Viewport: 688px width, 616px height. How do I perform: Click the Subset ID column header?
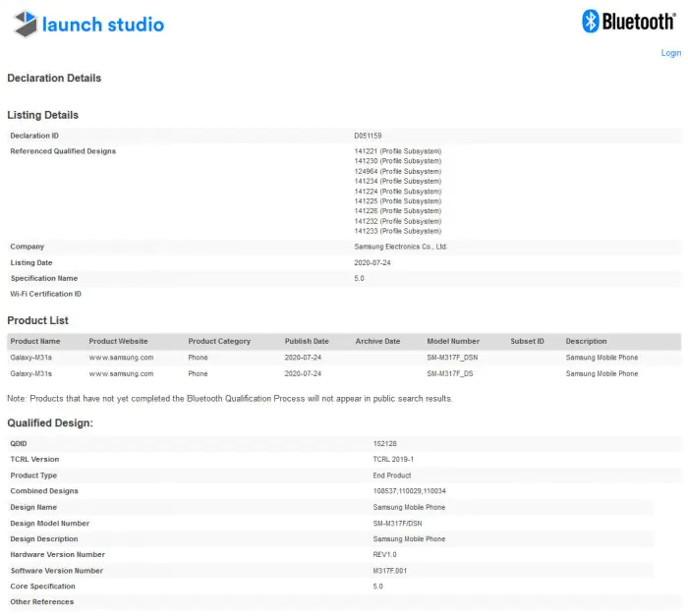[527, 341]
